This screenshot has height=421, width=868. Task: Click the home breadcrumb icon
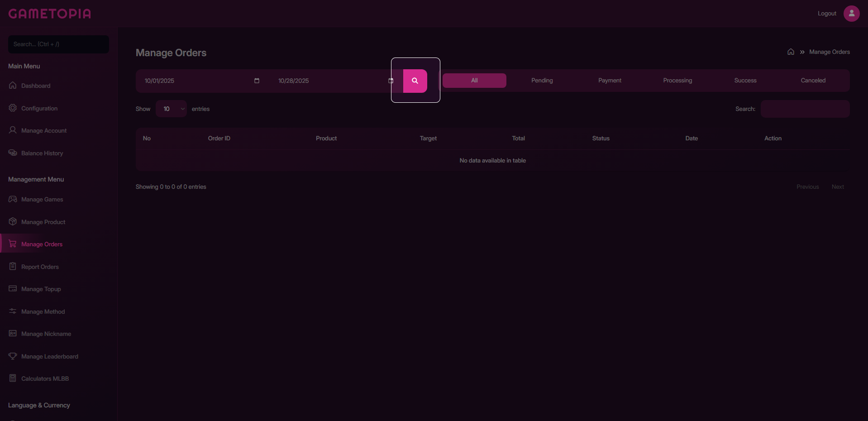pos(791,52)
